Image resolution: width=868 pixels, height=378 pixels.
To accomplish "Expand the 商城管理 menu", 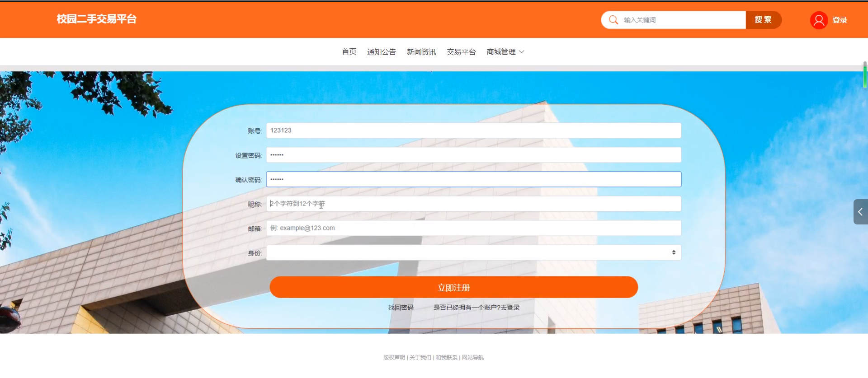I will (505, 52).
